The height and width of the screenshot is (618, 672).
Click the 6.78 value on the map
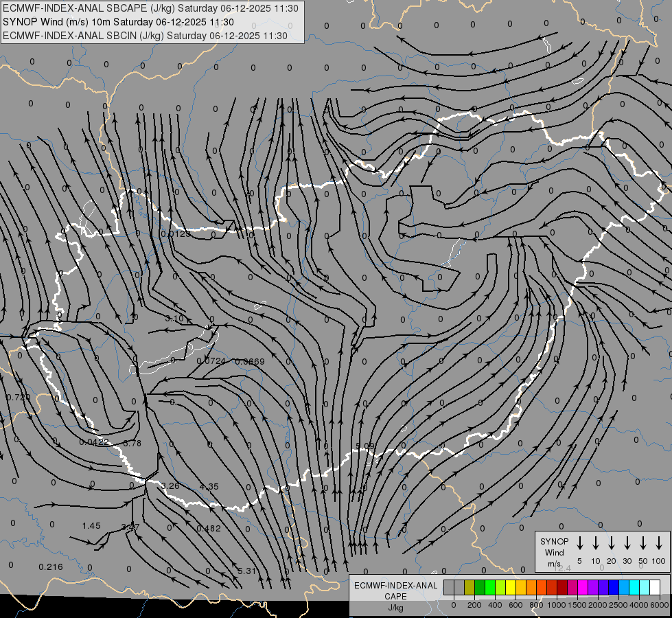[x=132, y=443]
